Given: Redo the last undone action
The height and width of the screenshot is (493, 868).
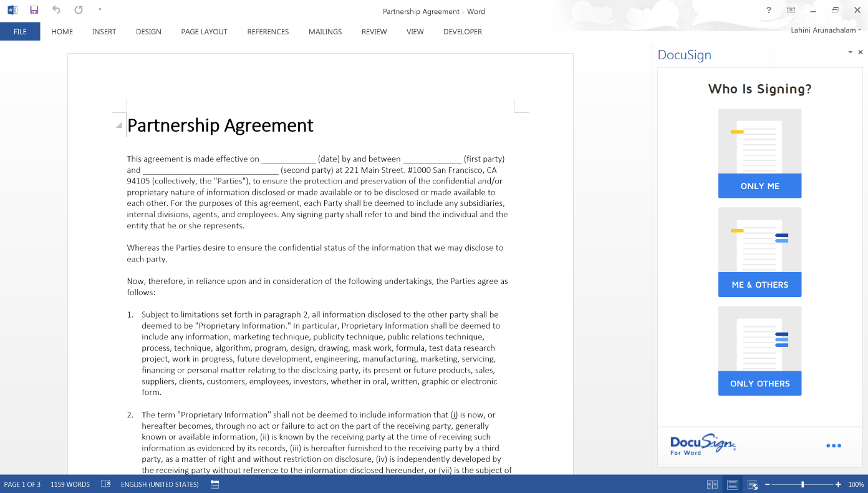Looking at the screenshot, I should (79, 10).
